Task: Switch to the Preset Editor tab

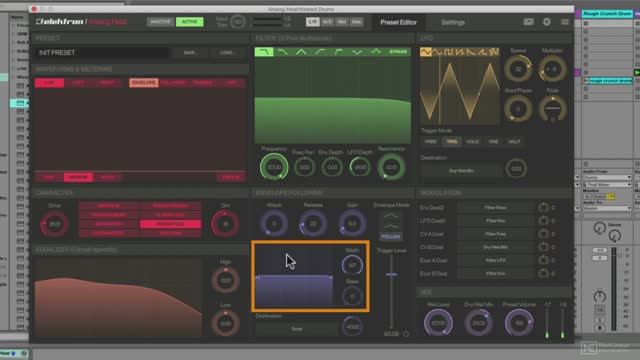Action: click(x=398, y=22)
